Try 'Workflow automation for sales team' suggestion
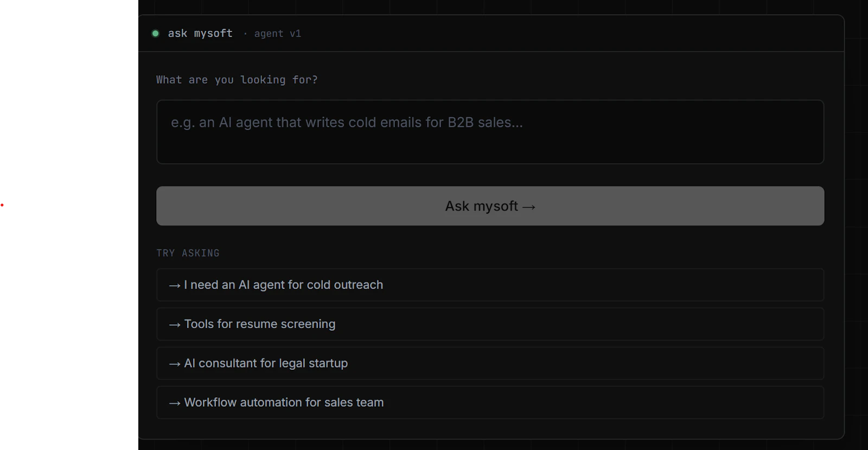The image size is (868, 450). pyautogui.click(x=490, y=402)
